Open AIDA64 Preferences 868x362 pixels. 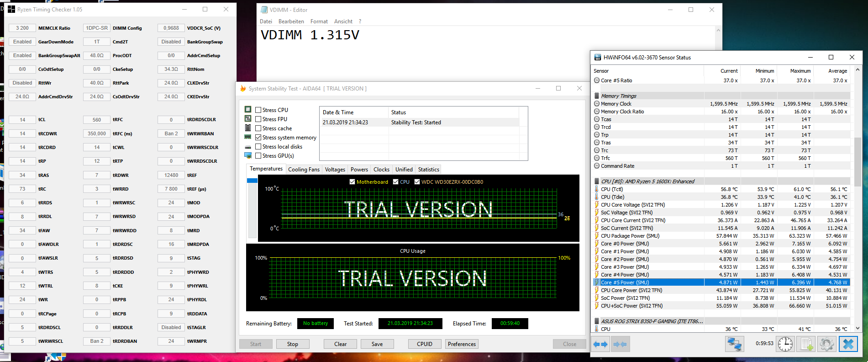click(462, 344)
